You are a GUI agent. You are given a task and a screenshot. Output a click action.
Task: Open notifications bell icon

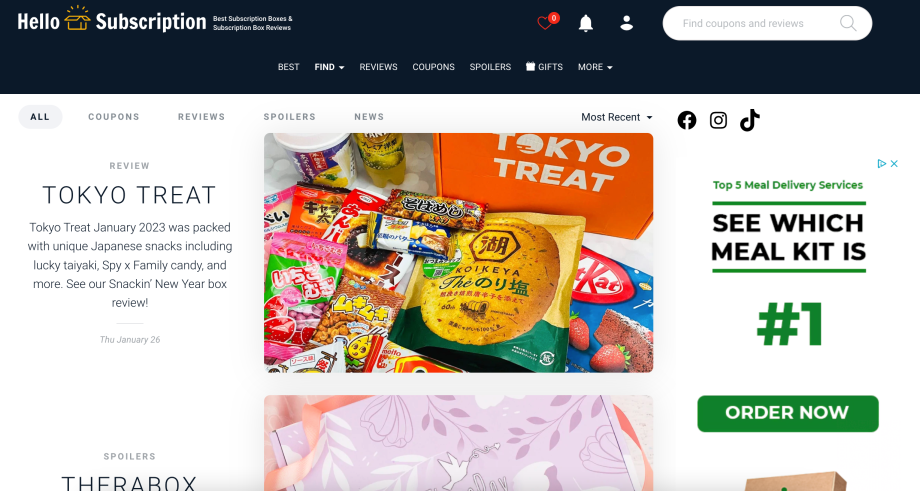[586, 23]
